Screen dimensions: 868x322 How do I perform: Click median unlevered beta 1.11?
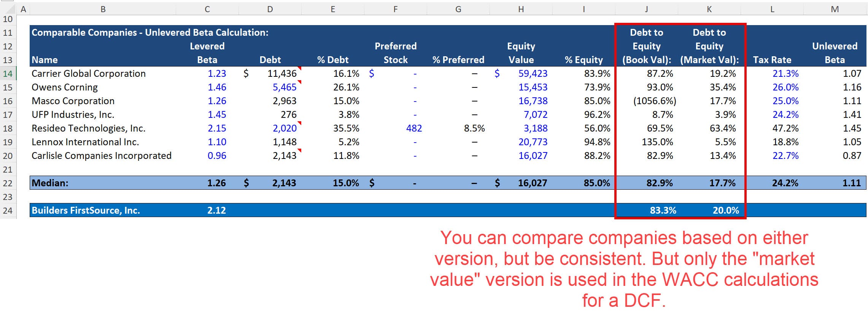[x=852, y=183]
